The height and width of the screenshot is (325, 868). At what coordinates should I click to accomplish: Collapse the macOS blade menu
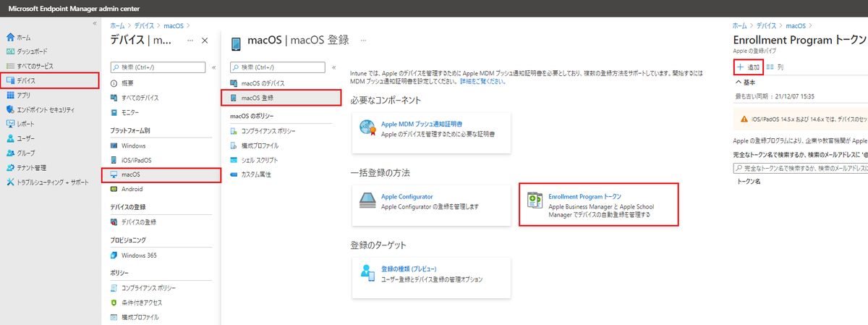333,67
